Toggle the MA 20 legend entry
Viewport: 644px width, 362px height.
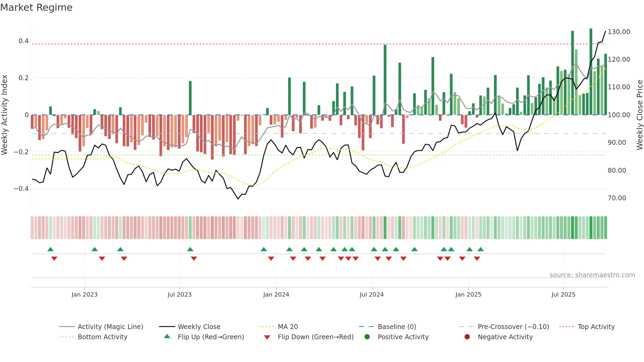pos(278,327)
